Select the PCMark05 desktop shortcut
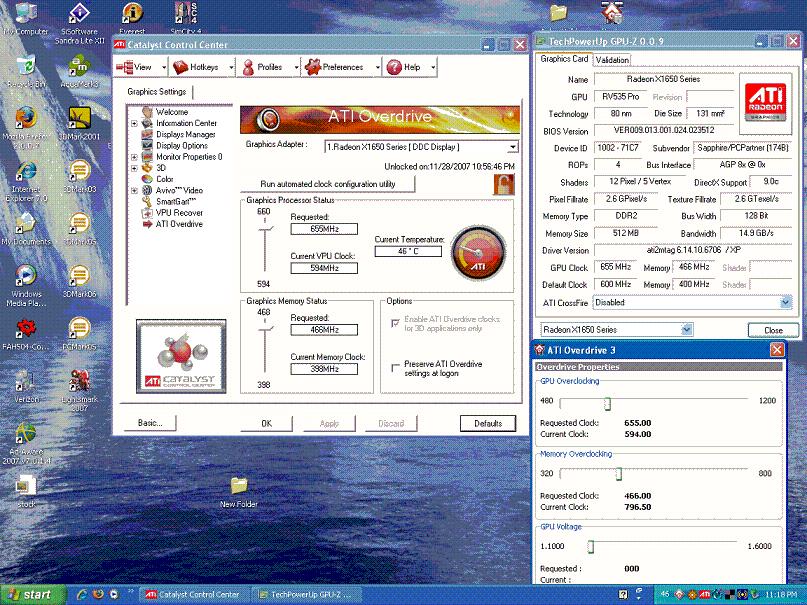The height and width of the screenshot is (605, 807). click(79, 334)
